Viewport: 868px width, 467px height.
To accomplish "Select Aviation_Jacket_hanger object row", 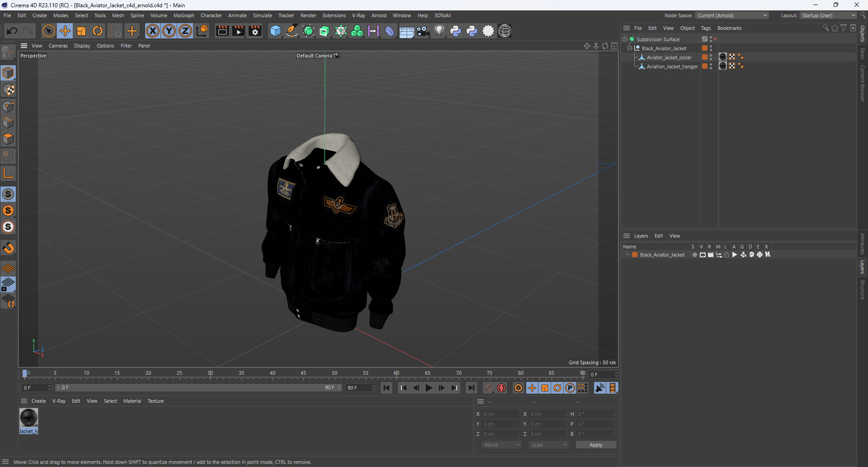I will [672, 66].
